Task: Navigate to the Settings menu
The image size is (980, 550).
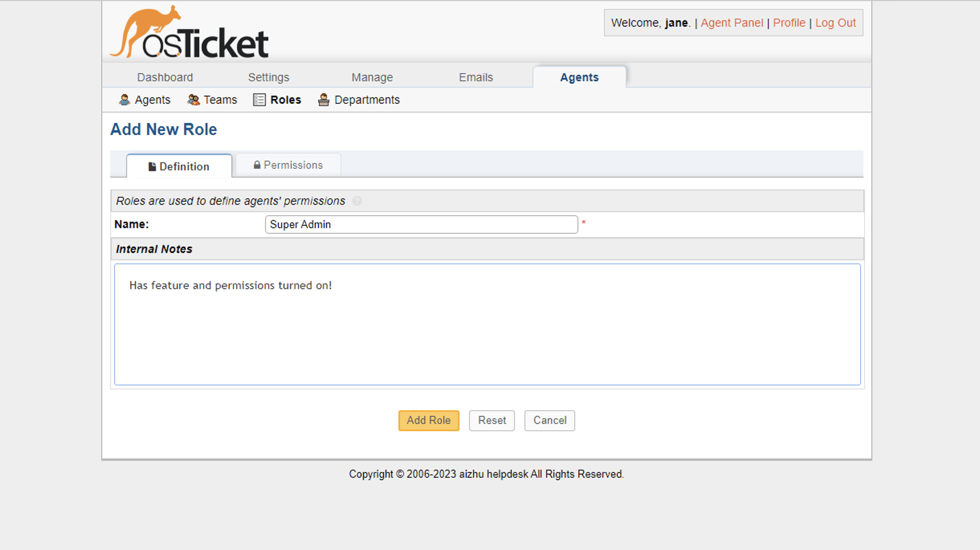Action: (268, 77)
